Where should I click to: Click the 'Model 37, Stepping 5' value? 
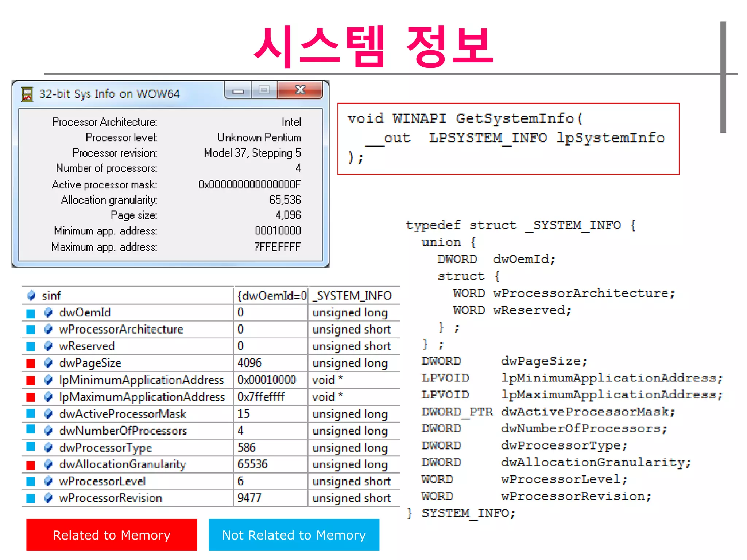pyautogui.click(x=252, y=153)
